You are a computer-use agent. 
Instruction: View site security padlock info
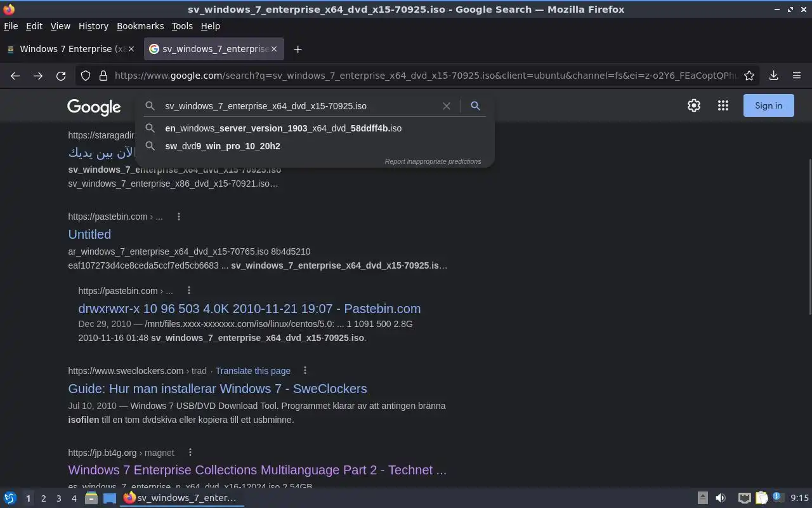click(x=103, y=76)
